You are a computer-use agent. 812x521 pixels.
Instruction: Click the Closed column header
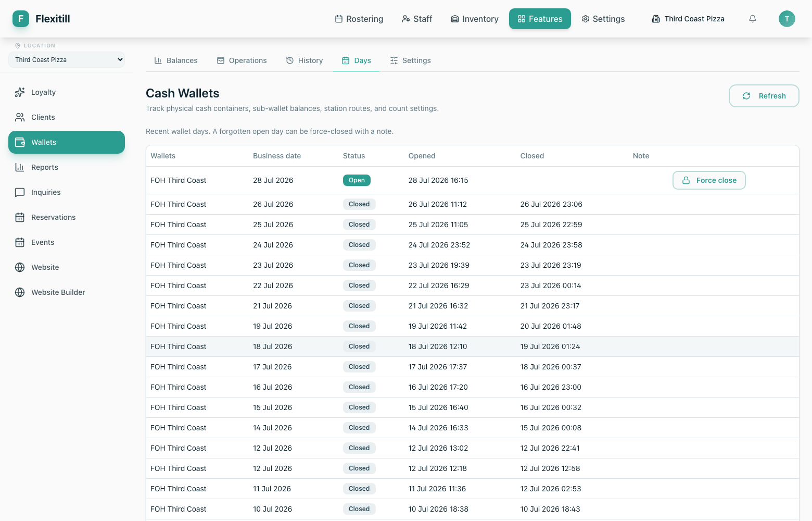532,156
